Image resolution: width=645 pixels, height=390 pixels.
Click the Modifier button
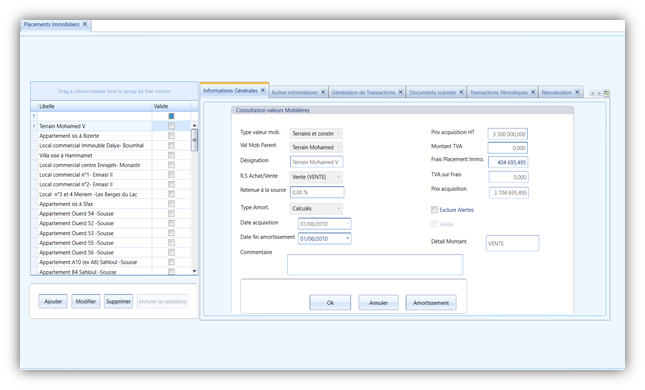point(86,301)
